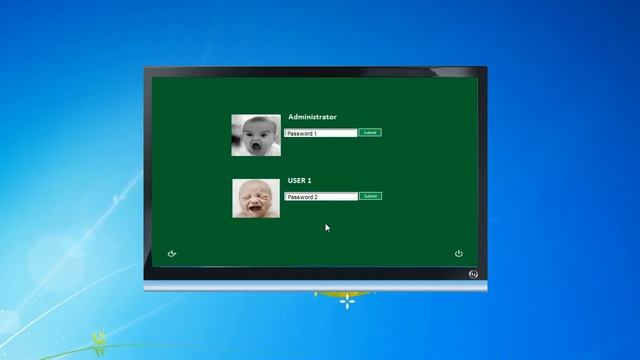Focus the Password 2 input field
Image resolution: width=640 pixels, height=360 pixels.
(321, 197)
